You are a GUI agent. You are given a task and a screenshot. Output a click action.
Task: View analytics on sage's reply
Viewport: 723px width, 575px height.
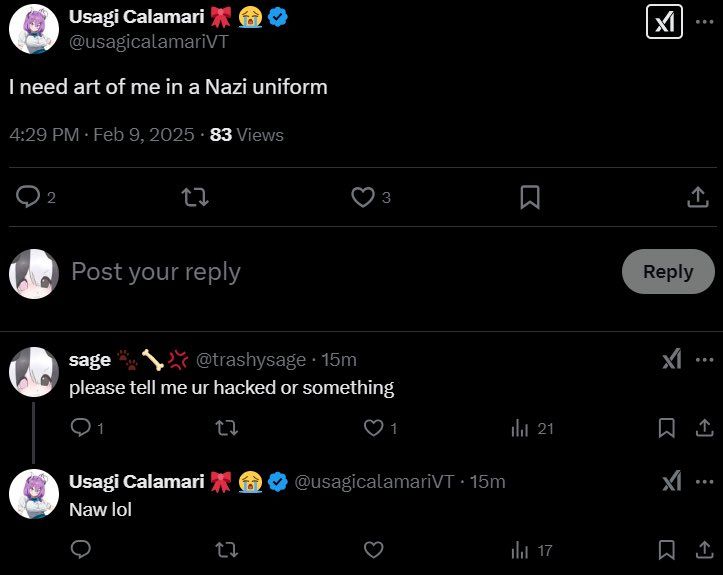coord(520,428)
